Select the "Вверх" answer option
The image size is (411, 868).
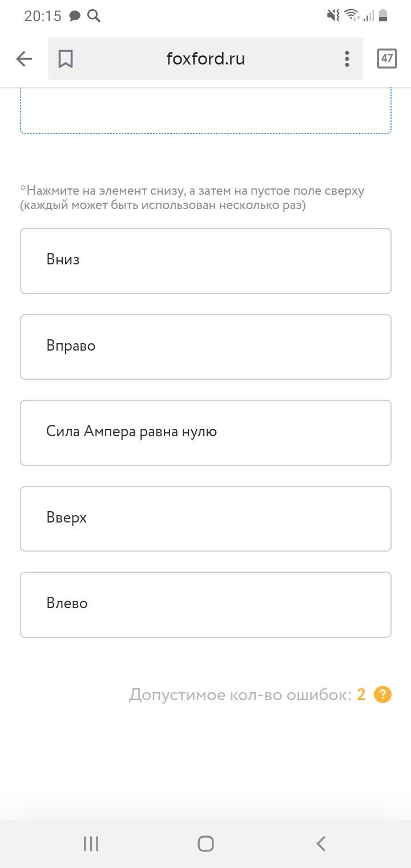coord(205,519)
